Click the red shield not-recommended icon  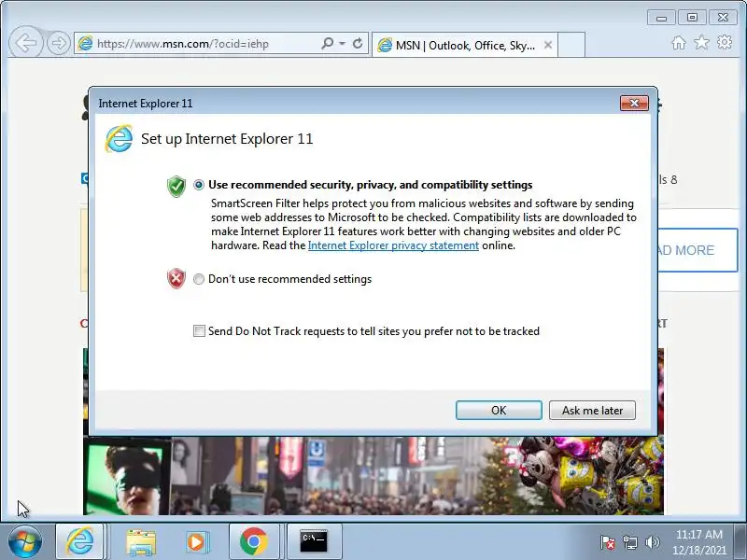pyautogui.click(x=176, y=278)
